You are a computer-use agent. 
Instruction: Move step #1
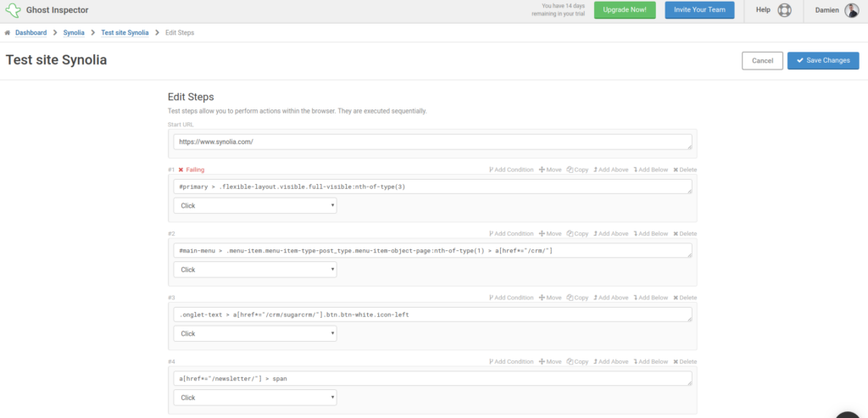(550, 170)
